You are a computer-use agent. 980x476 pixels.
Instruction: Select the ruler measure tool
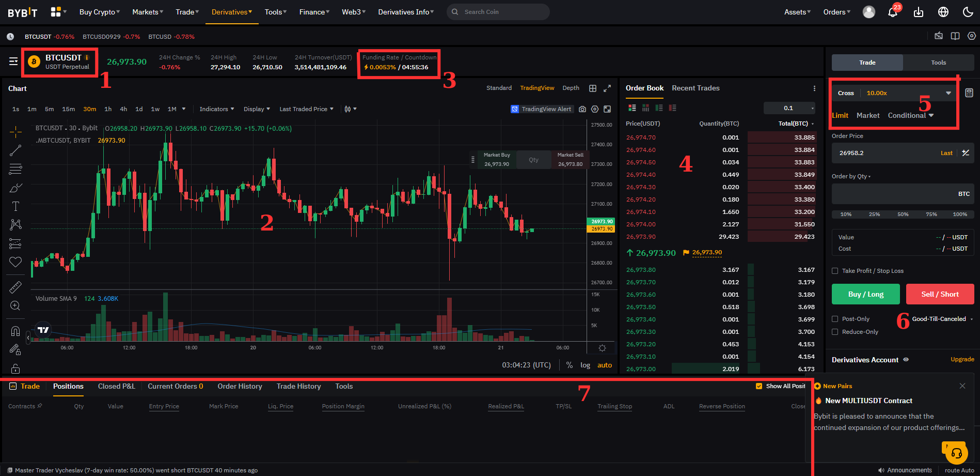pyautogui.click(x=15, y=287)
